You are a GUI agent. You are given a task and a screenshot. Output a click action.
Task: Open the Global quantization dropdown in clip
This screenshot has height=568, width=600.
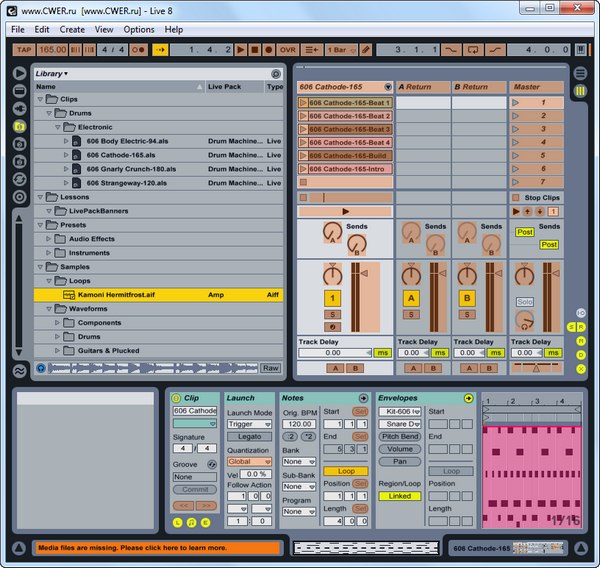coord(246,461)
